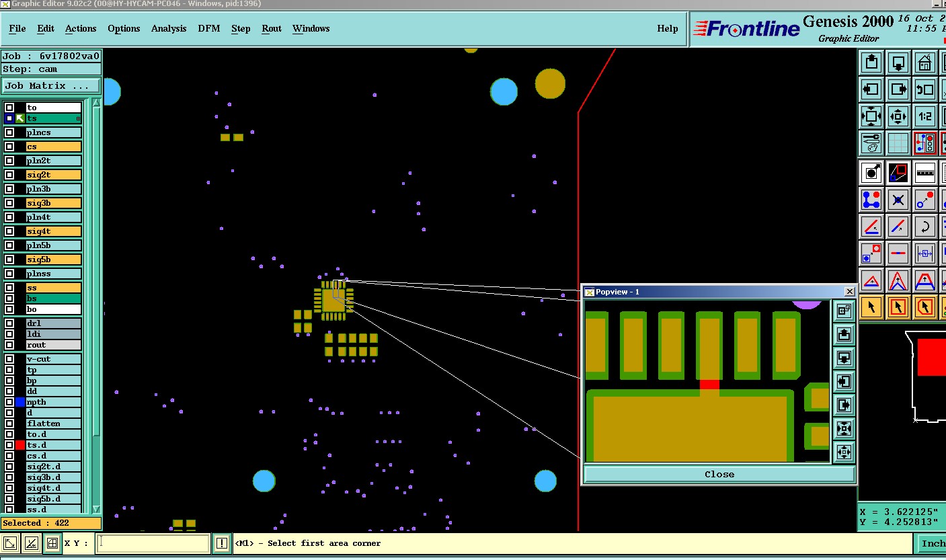Image resolution: width=946 pixels, height=560 pixels.
Task: Close the Popview window using Close button
Action: (719, 474)
